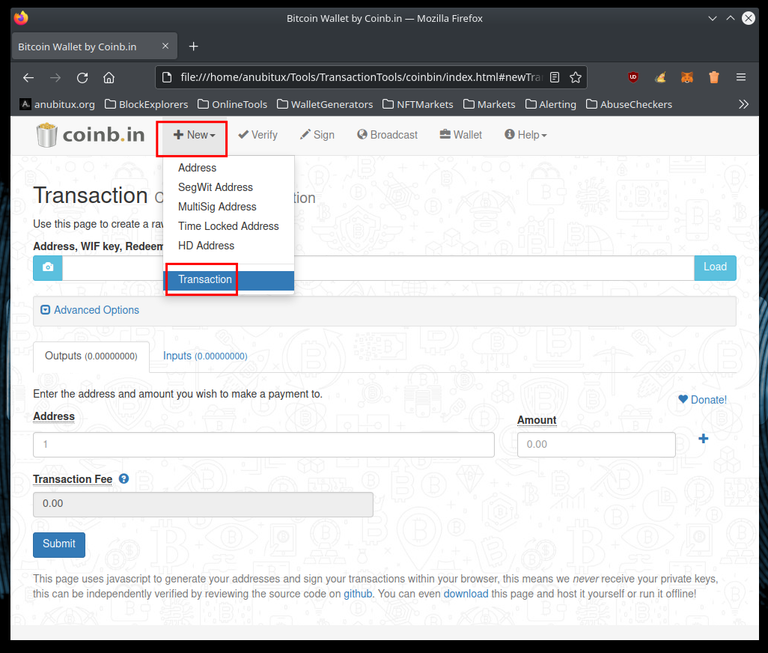Open the Alerting bookmark folder

click(x=551, y=104)
